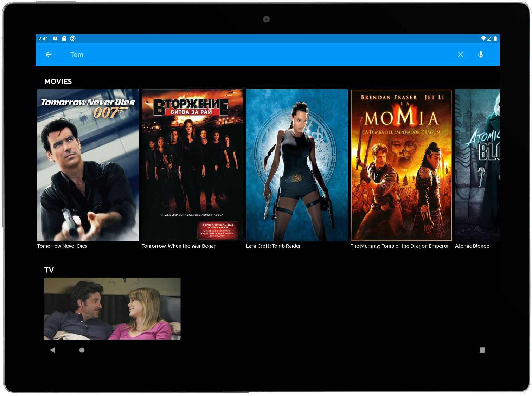Open The Mummy: Tomb of the Dragon Emperor poster
The width and height of the screenshot is (532, 396).
tap(401, 165)
